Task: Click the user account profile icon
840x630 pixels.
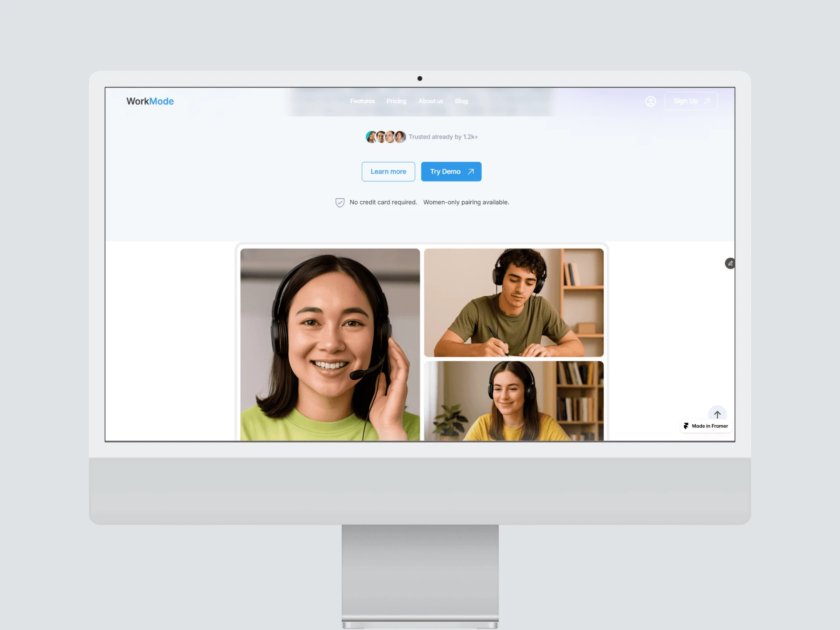Action: 651,101
